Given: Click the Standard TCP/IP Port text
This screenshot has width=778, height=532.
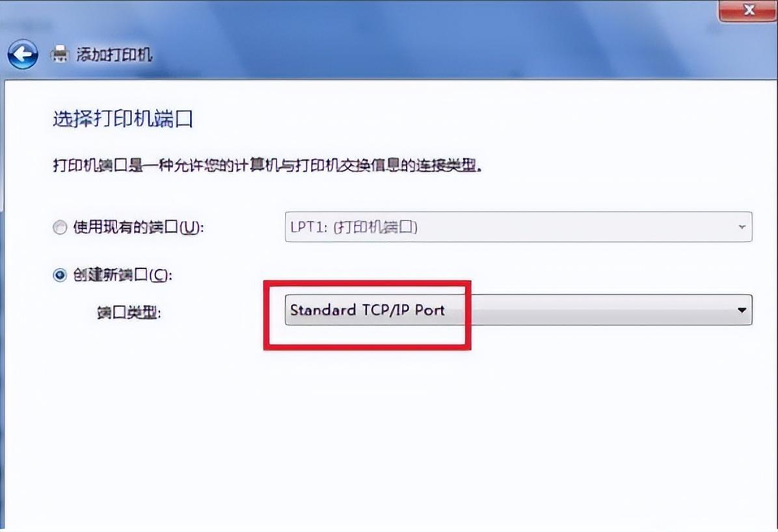Looking at the screenshot, I should pos(367,310).
